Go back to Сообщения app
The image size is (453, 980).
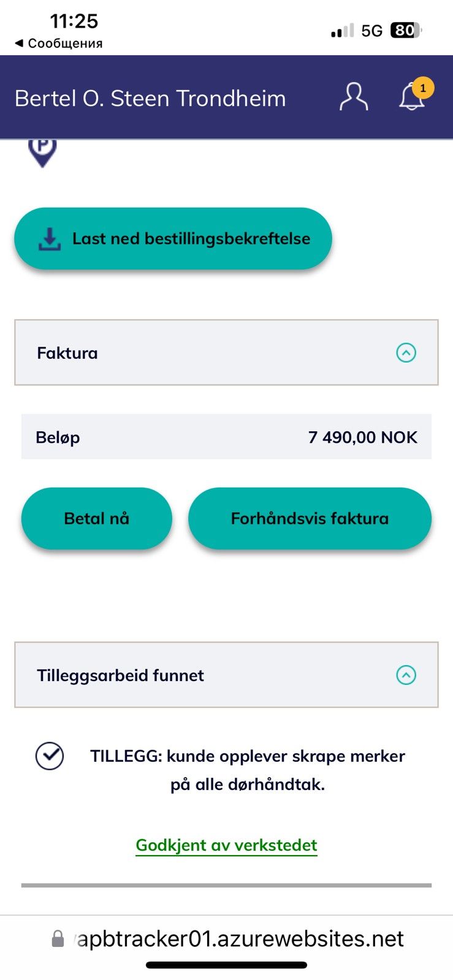click(58, 43)
